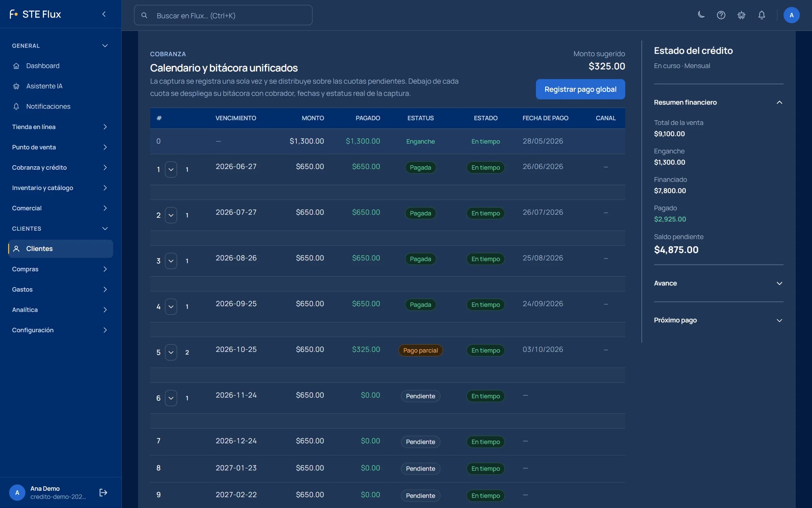Expand log for installment 5 (2026-10-25)
Viewport: 812px width, 508px height.
click(171, 352)
